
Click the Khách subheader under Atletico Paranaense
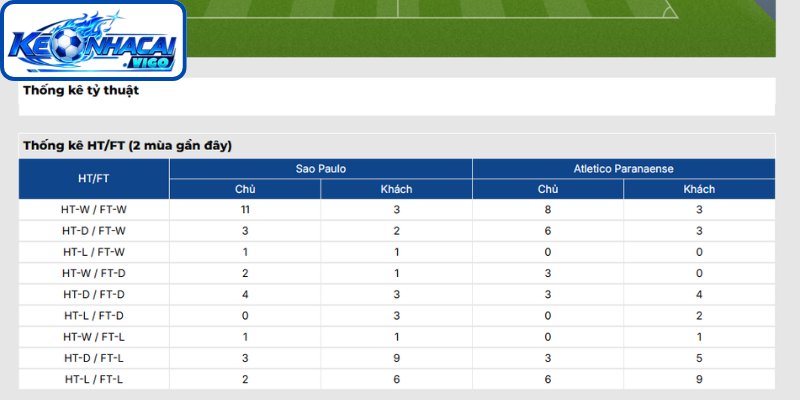[699, 189]
